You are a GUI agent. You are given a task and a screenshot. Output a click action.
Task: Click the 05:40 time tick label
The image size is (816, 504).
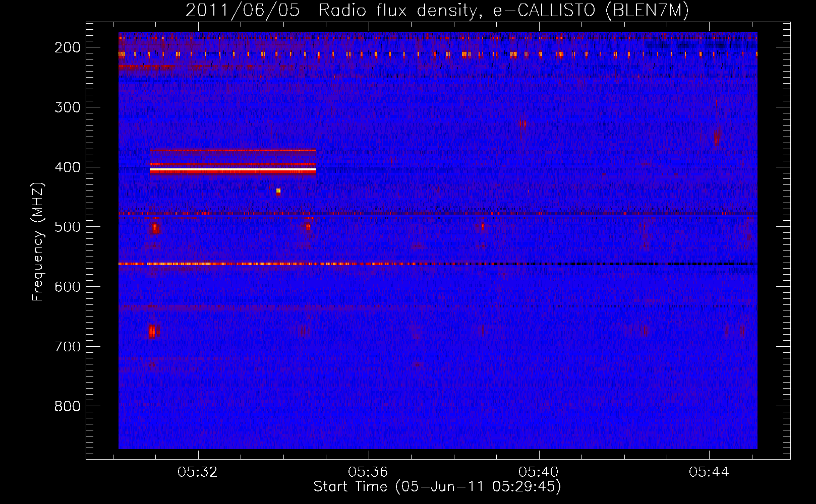539,472
